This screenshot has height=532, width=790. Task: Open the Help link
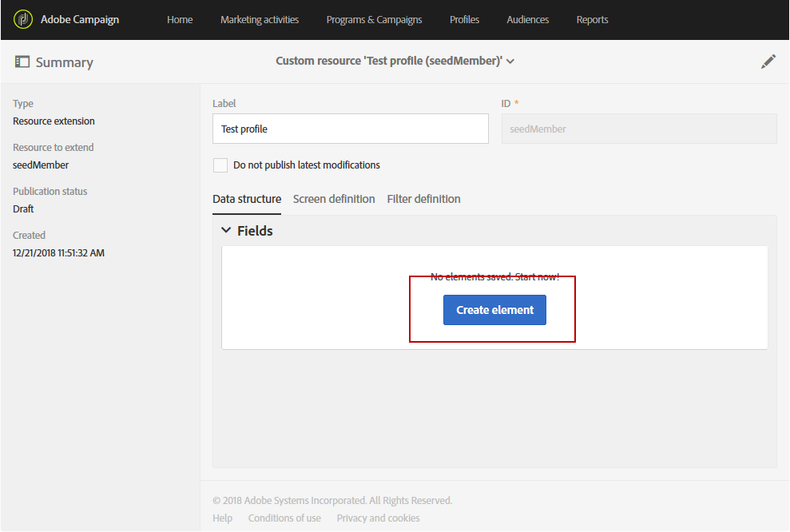pyautogui.click(x=222, y=518)
